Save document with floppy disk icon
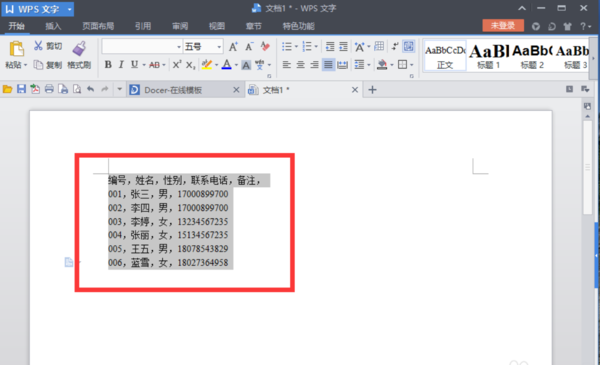 coord(21,90)
